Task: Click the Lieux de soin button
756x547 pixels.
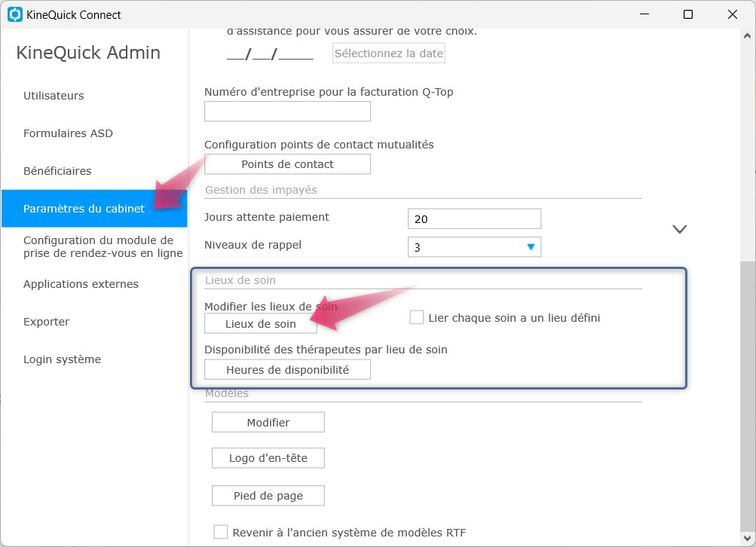Action: click(x=260, y=324)
